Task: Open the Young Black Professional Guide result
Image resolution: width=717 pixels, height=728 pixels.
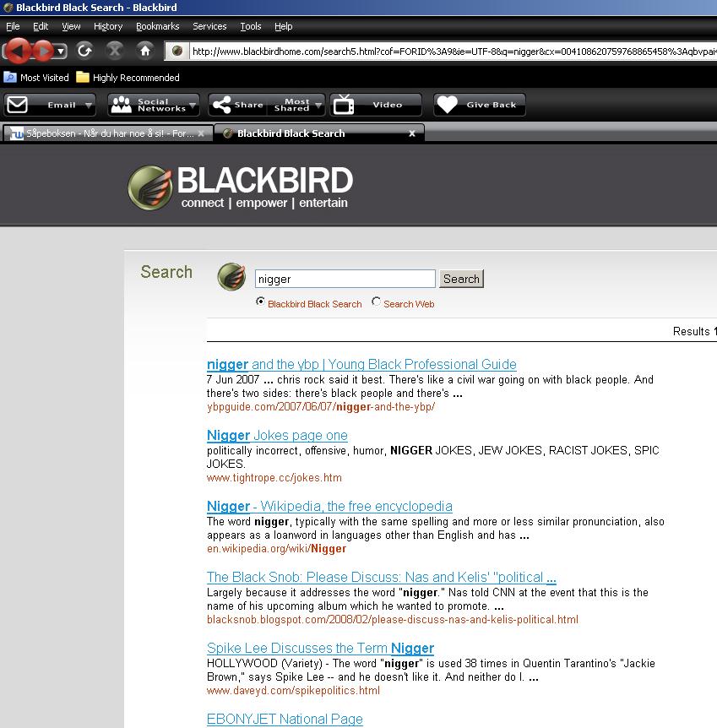Action: [361, 365]
